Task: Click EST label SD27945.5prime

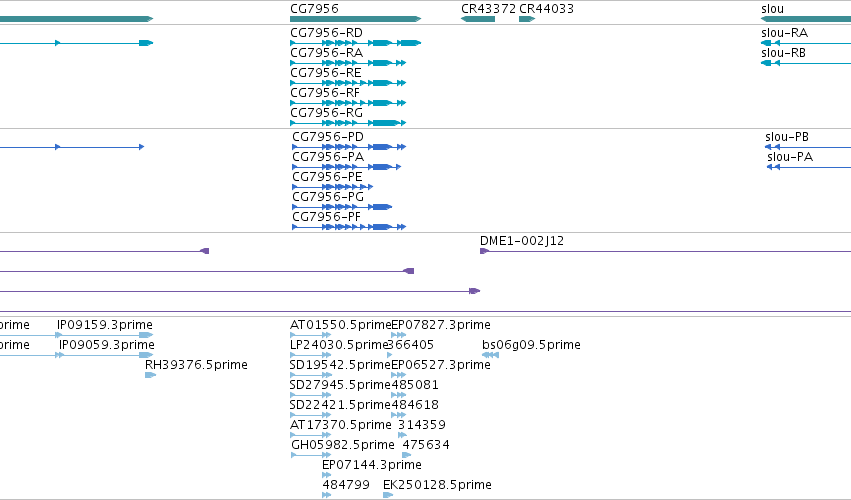Action: coord(340,385)
